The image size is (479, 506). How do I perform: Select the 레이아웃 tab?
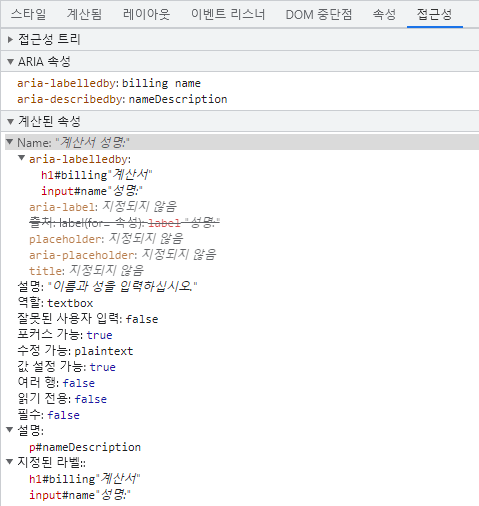(x=146, y=14)
